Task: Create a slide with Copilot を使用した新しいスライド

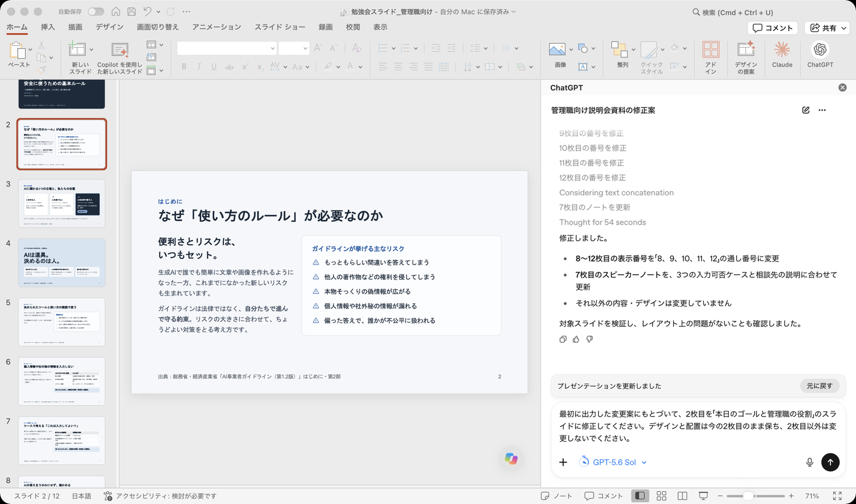Action: click(120, 58)
